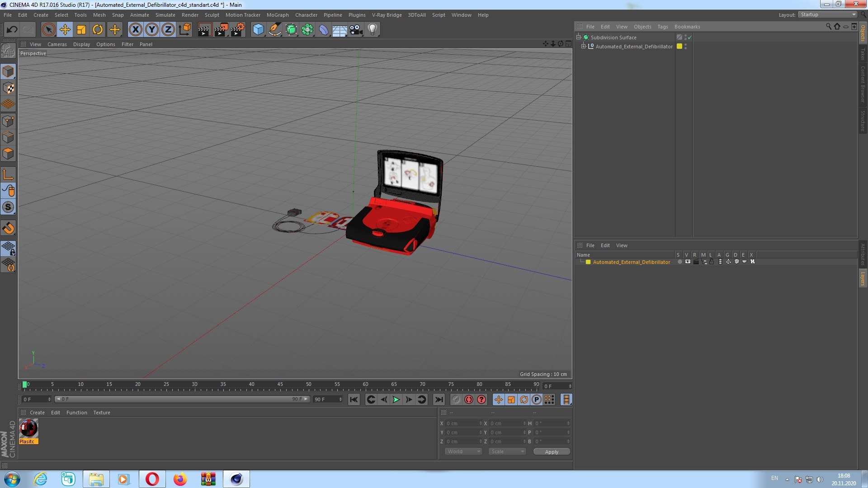Viewport: 868px width, 488px height.
Task: Open the Cameras viewport menu
Action: pyautogui.click(x=57, y=44)
